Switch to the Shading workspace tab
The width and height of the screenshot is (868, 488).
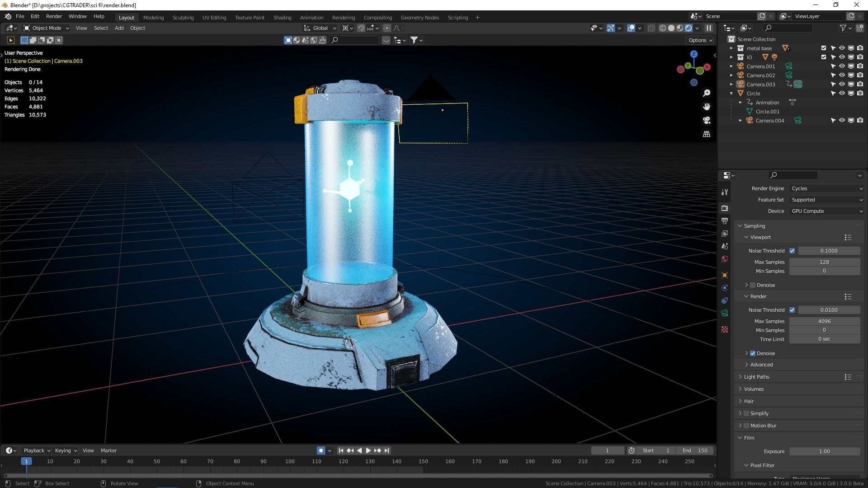(282, 18)
